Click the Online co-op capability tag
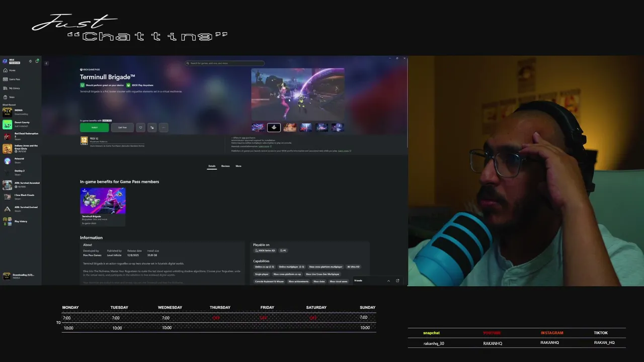Image resolution: width=644 pixels, height=362 pixels. tap(265, 267)
